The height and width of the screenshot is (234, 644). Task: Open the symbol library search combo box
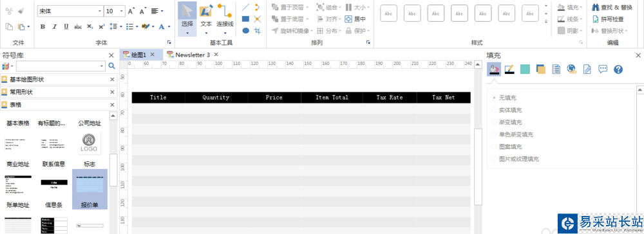(x=61, y=66)
